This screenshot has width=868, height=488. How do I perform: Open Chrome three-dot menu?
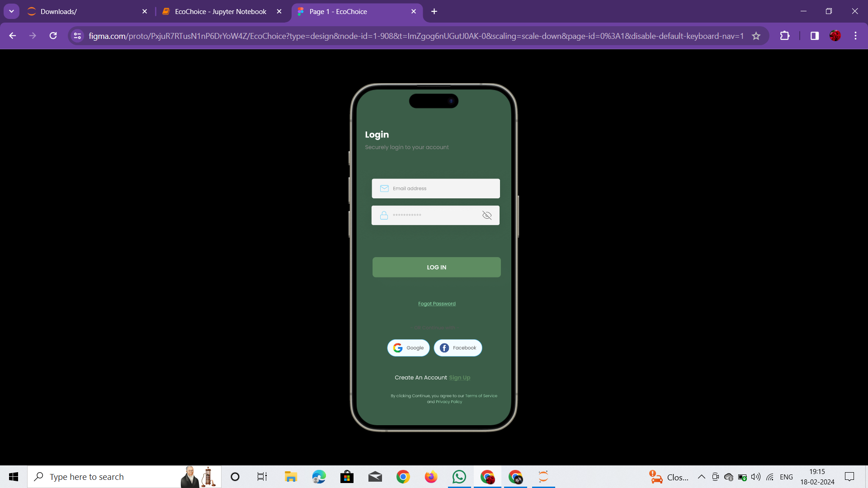855,36
